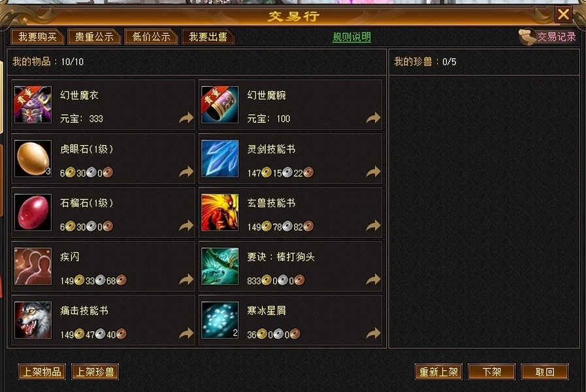Viewport: 586px width, 392px height.
Task: Select the 幻世魔腕 bracer icon
Action: click(x=220, y=105)
